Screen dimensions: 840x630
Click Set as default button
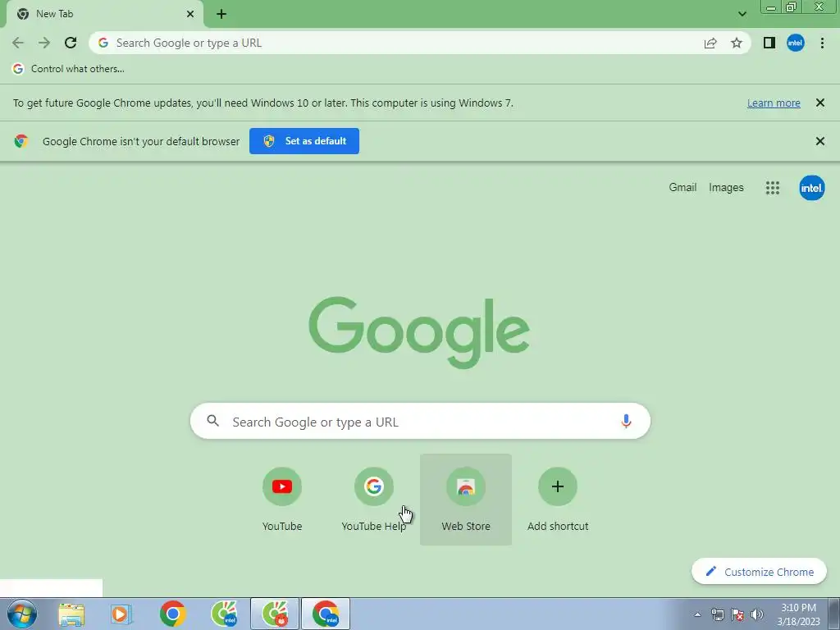click(304, 141)
